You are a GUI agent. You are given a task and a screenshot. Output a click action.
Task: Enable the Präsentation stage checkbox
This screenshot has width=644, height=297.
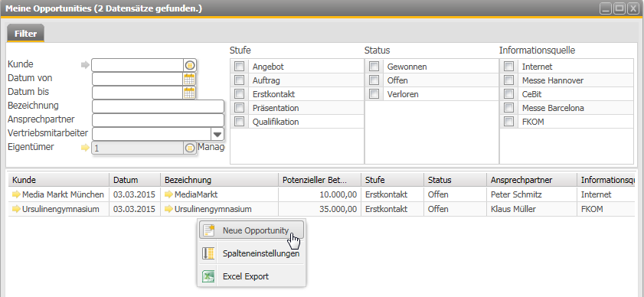[239, 108]
